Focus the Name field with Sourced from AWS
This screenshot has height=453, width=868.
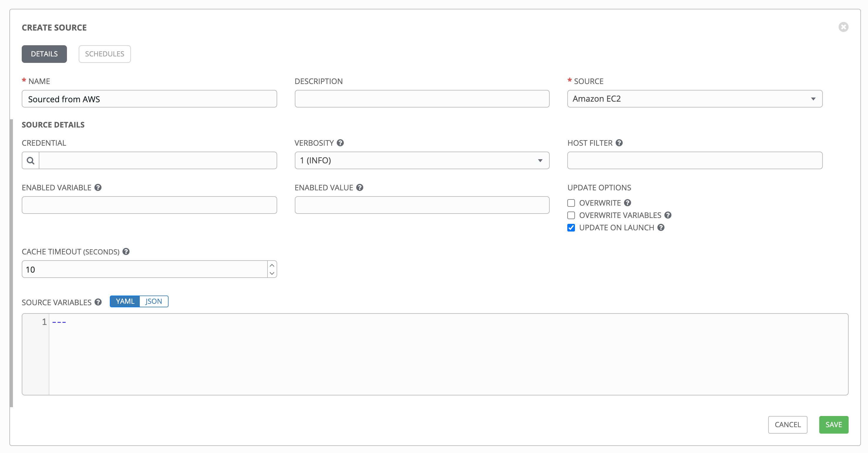(x=149, y=99)
